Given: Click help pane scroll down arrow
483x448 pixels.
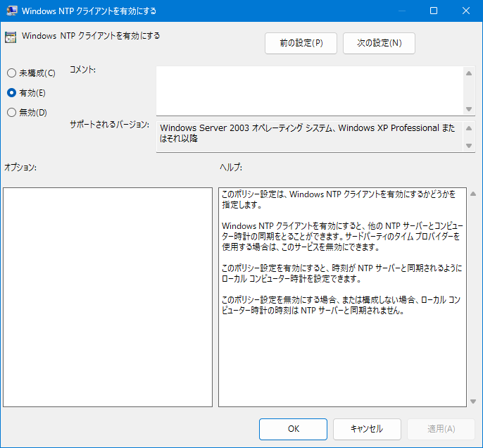Looking at the screenshot, I should [x=473, y=402].
